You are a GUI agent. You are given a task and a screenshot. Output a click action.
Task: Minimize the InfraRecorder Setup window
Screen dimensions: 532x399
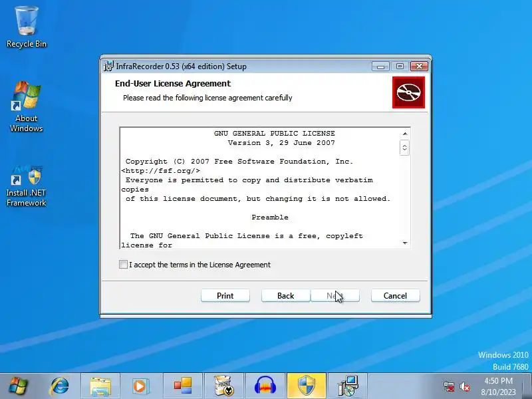click(380, 66)
